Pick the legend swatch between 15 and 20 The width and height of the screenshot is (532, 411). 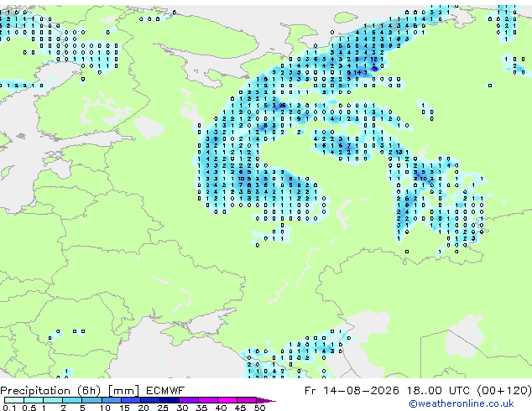130,400
